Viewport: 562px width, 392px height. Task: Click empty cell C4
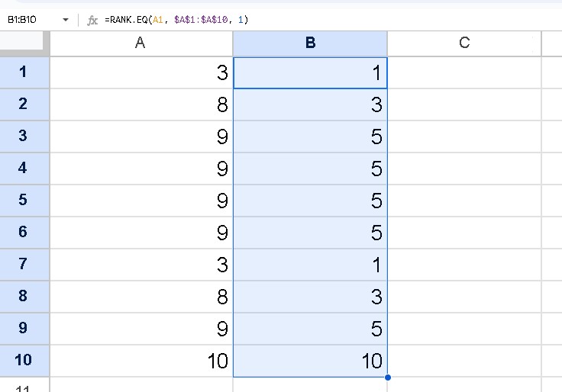[x=463, y=169]
